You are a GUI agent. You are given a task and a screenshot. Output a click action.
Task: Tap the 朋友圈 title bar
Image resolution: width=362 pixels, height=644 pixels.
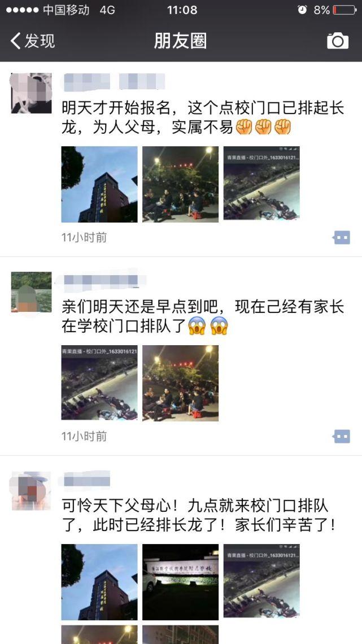point(181,41)
